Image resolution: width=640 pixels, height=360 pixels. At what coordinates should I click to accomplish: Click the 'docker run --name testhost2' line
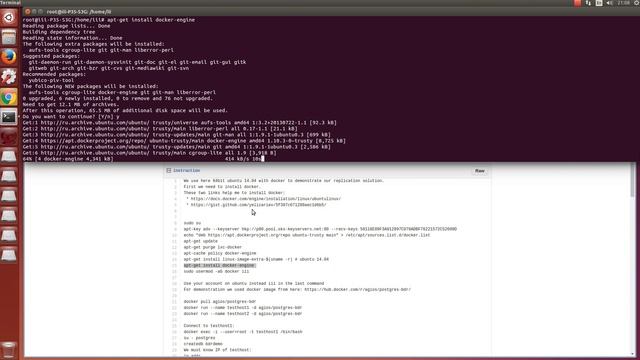[x=243, y=314]
